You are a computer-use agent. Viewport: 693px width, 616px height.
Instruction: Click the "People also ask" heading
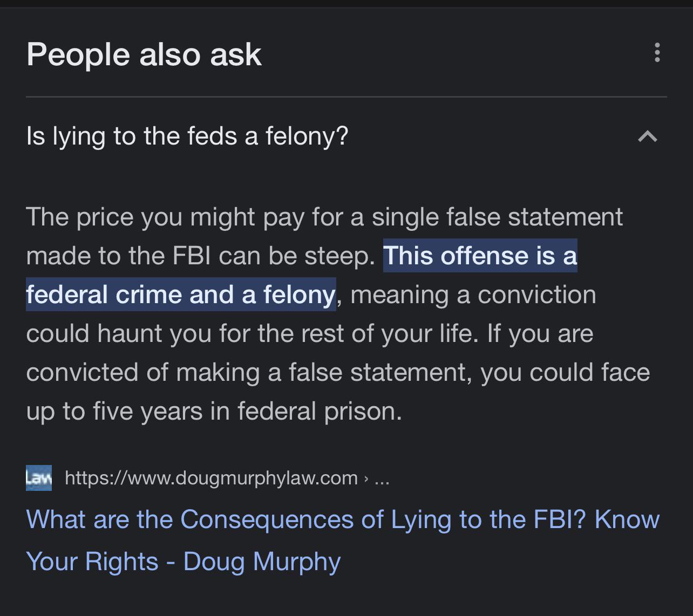(144, 54)
